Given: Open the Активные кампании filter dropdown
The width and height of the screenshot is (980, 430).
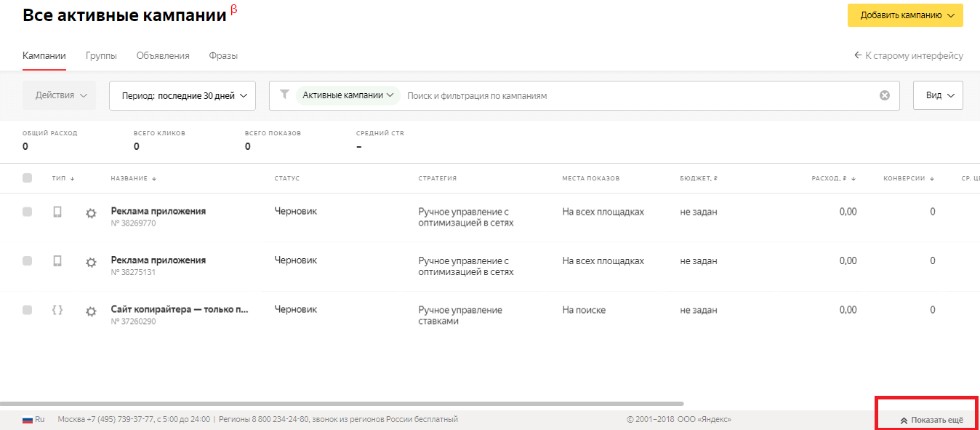Looking at the screenshot, I should [348, 95].
